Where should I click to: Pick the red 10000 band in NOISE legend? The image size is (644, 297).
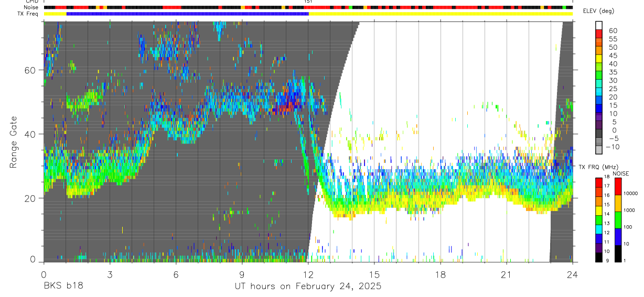pos(617,186)
